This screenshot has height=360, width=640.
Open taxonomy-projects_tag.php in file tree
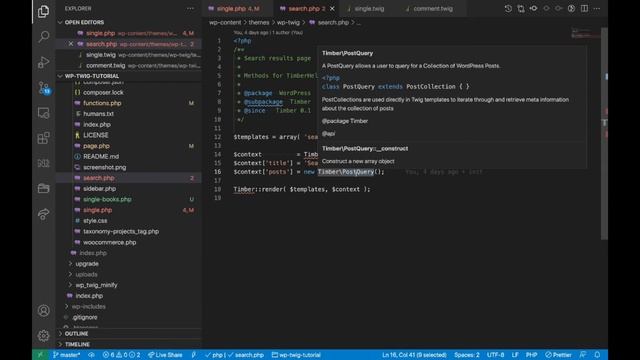pyautogui.click(x=121, y=231)
